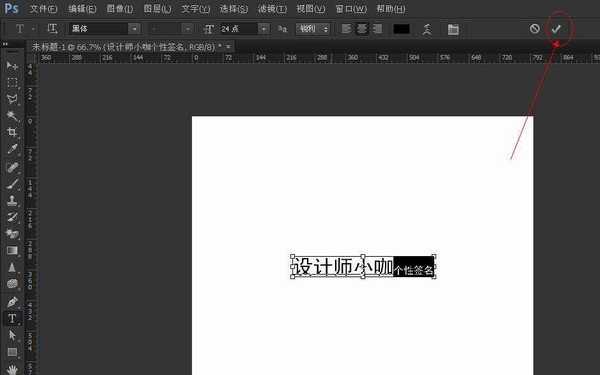
Task: Select the Brush tool
Action: (x=12, y=184)
